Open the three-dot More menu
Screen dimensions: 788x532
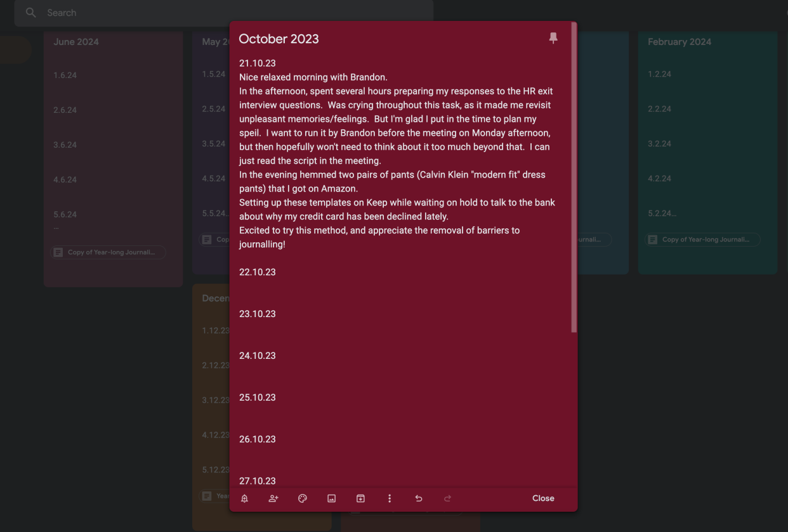390,498
